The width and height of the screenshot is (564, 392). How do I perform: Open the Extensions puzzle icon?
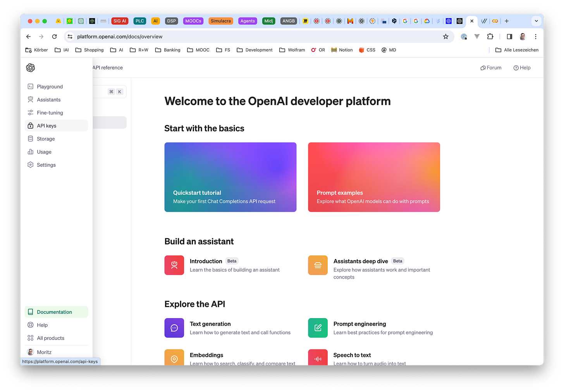pyautogui.click(x=490, y=36)
